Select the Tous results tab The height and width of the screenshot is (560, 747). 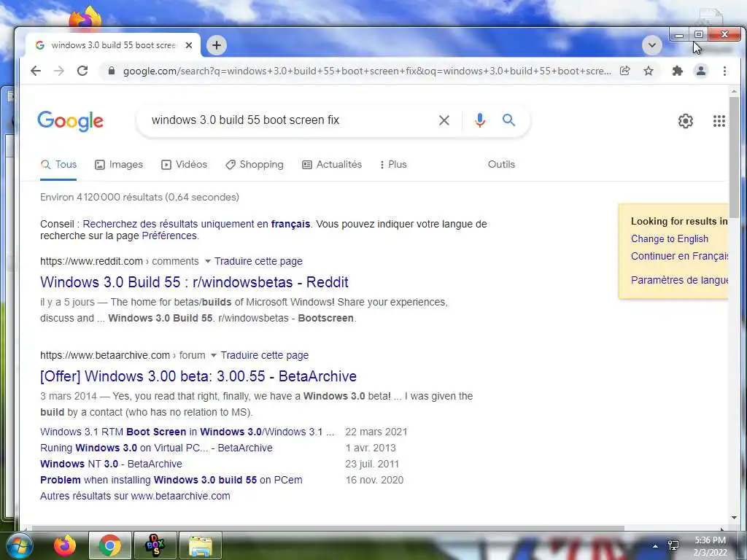(58, 164)
